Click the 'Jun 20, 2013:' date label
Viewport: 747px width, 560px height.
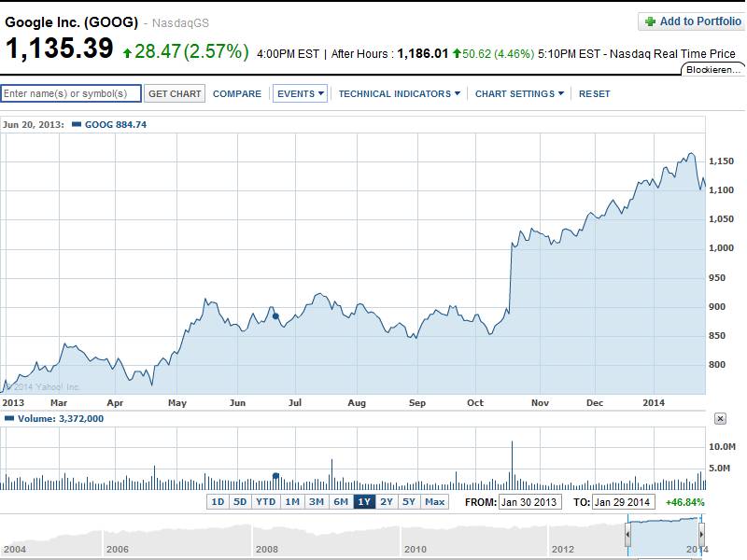click(34, 125)
